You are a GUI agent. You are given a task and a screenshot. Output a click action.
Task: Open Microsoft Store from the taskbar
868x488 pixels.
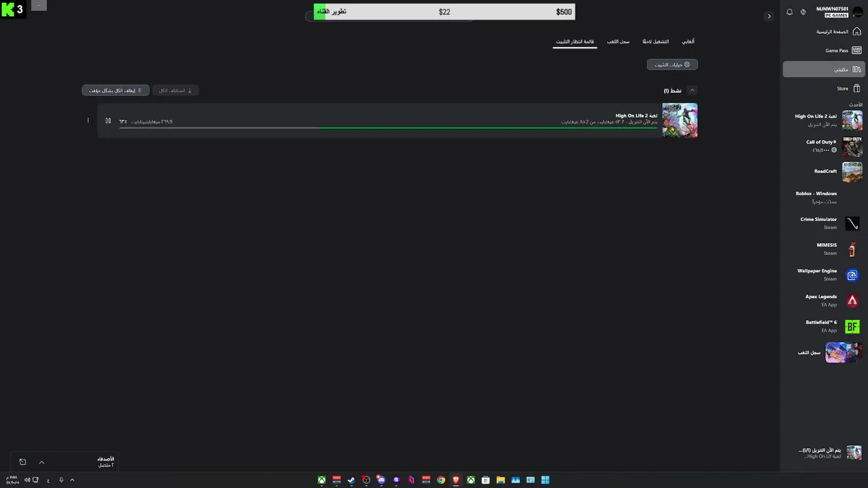click(x=486, y=480)
